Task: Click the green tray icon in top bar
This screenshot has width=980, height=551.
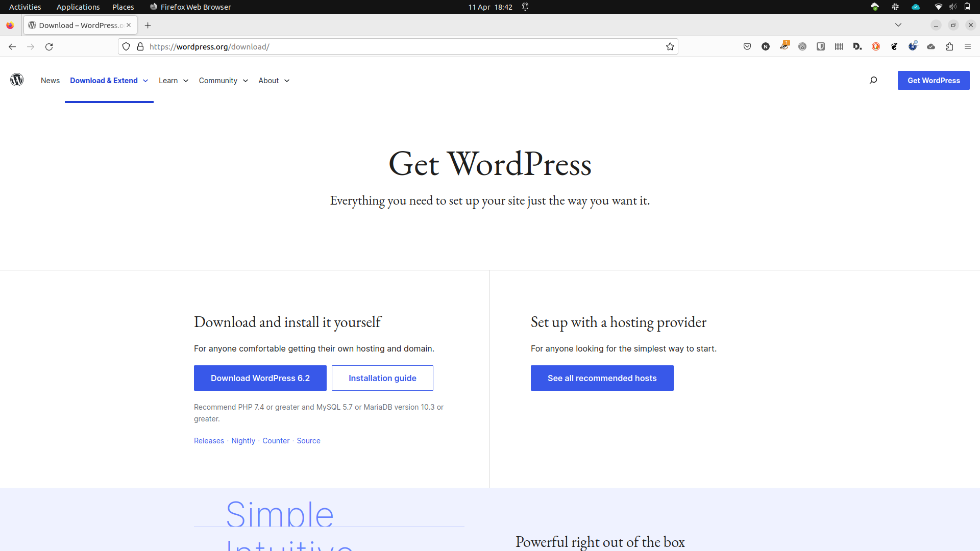Action: (875, 7)
